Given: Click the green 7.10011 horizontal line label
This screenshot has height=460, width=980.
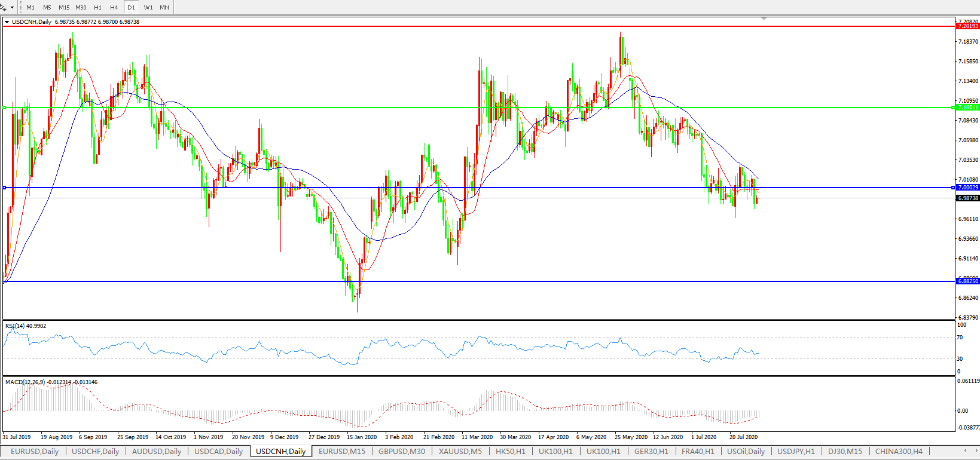Looking at the screenshot, I should point(967,108).
